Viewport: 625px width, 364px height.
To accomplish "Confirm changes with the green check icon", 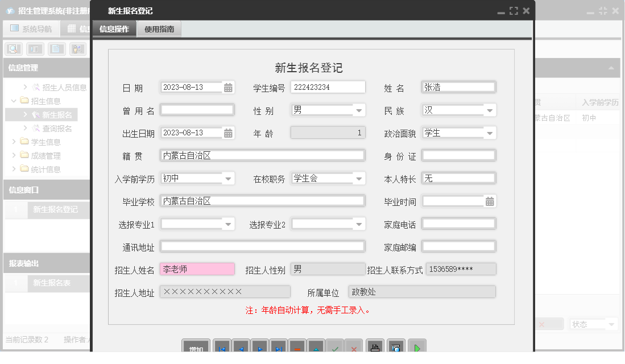I will pos(335,347).
